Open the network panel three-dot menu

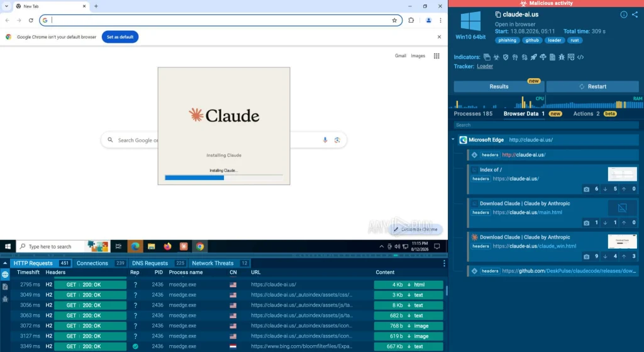444,263
